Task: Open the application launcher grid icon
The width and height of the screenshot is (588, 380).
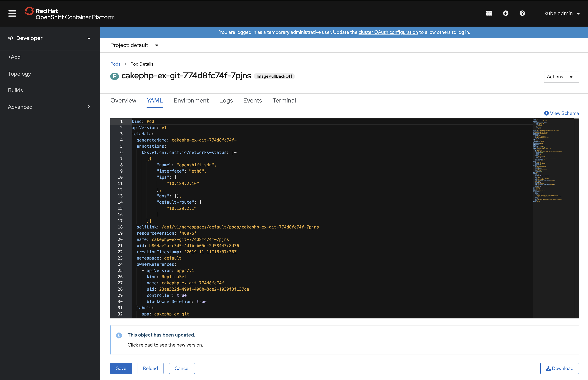Action: [489, 13]
